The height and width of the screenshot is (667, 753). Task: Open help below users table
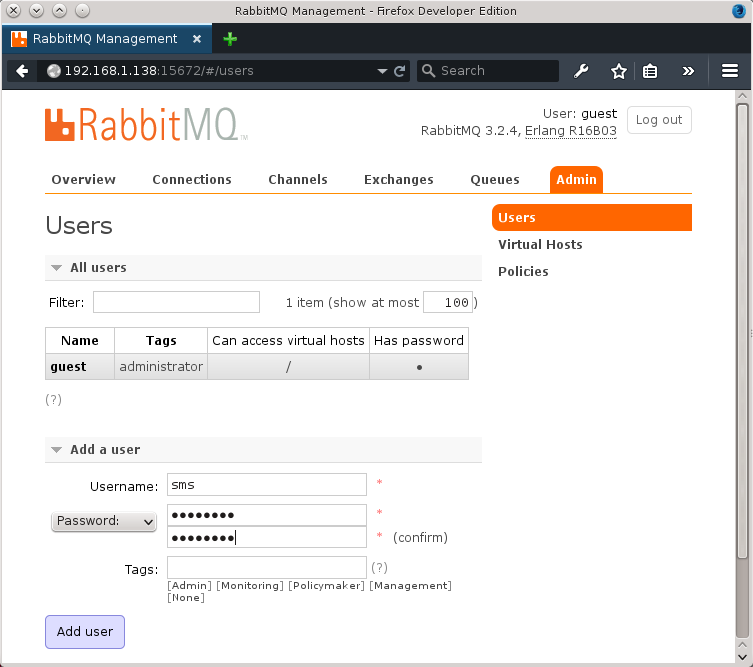coord(53,400)
